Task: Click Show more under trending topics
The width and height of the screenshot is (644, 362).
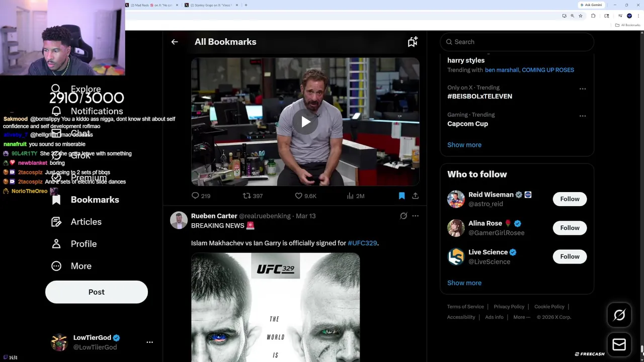Action: point(464,145)
